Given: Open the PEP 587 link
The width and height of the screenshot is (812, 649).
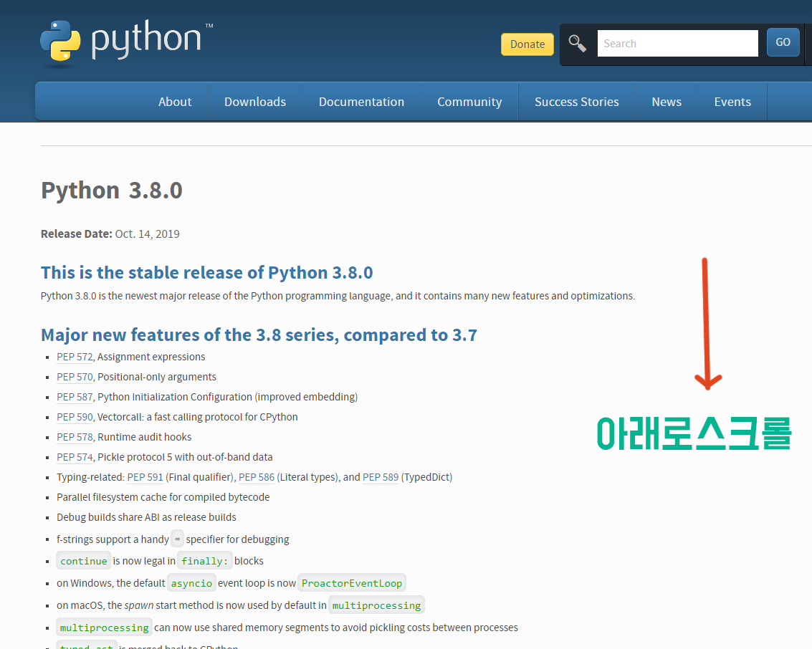Looking at the screenshot, I should point(75,397).
